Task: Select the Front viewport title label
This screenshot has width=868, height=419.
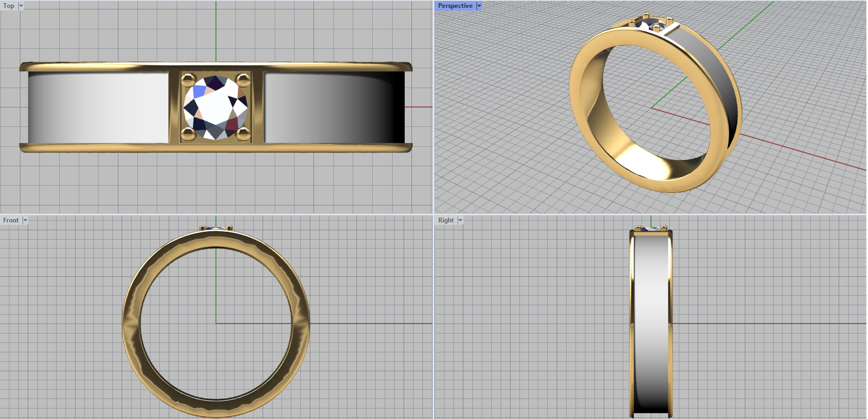Action: point(11,220)
